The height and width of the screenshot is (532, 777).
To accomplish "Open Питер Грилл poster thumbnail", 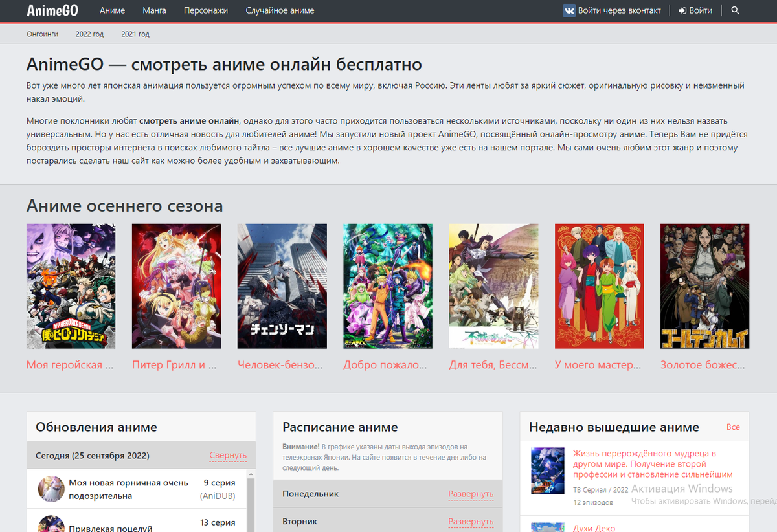I will (176, 286).
